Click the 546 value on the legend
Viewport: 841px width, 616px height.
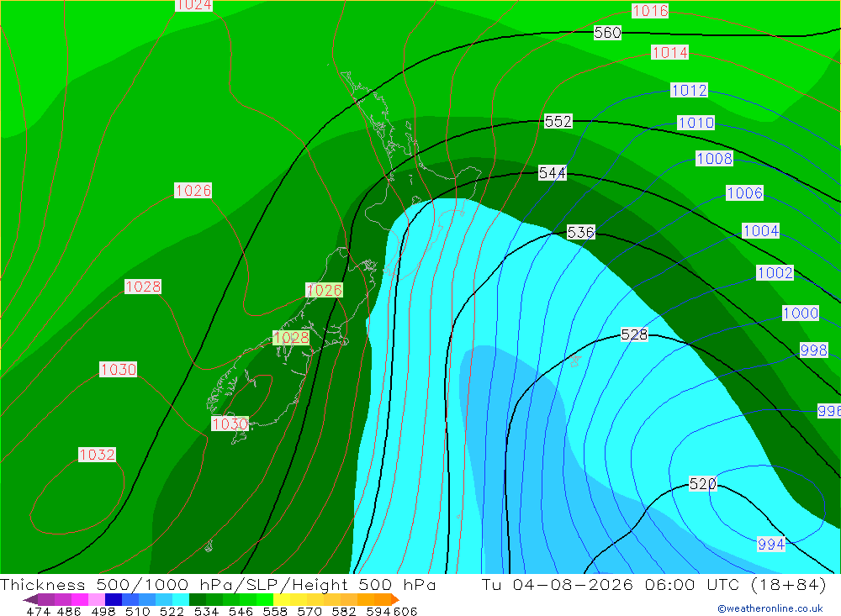(241, 611)
